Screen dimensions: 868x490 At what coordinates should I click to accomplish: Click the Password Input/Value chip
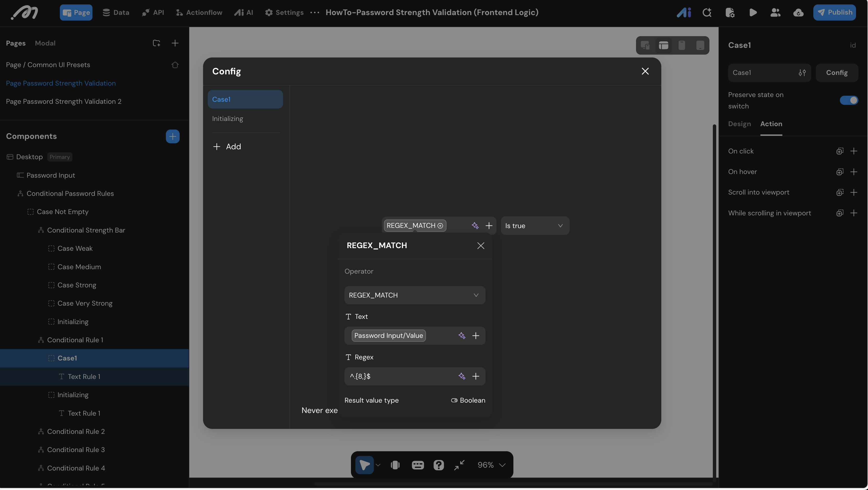[388, 336]
